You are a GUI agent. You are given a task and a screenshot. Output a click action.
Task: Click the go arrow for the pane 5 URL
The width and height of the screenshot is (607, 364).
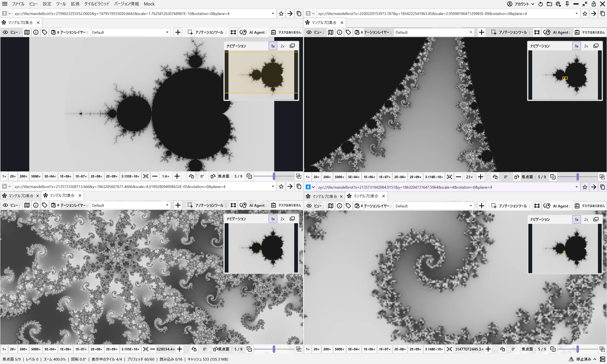tap(594, 13)
